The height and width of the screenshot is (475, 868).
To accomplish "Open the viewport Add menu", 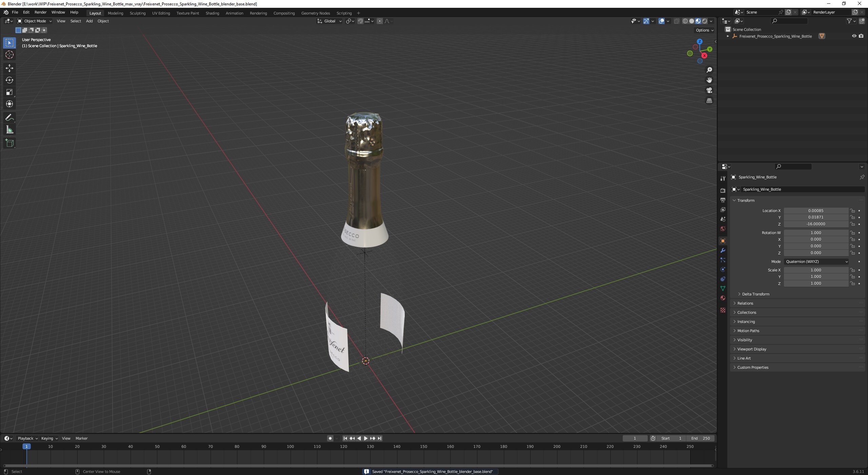I will [89, 21].
